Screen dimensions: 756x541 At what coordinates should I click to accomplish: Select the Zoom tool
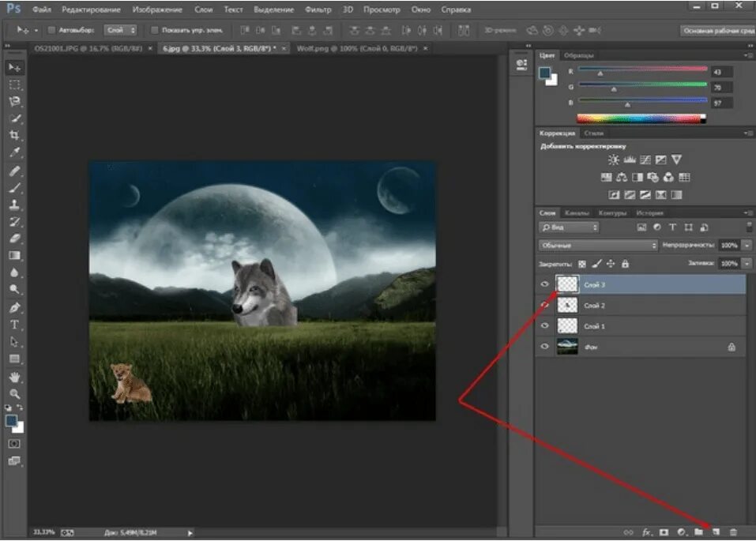click(x=14, y=394)
